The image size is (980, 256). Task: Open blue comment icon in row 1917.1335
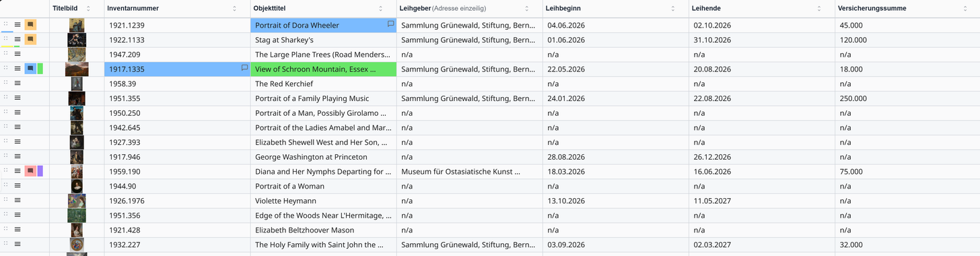[30, 69]
